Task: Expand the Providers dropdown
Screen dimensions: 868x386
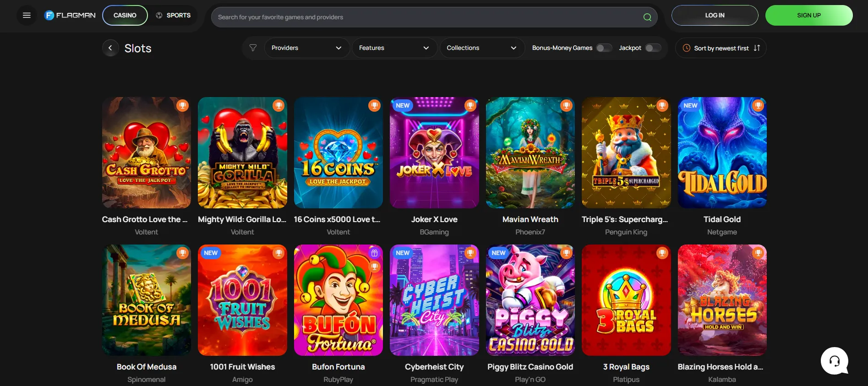Action: click(x=306, y=48)
